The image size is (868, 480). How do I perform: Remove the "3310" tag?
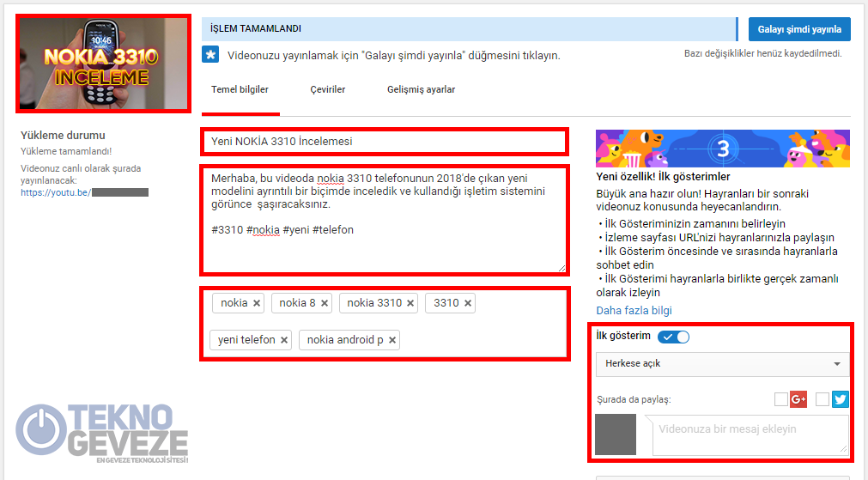pos(468,303)
